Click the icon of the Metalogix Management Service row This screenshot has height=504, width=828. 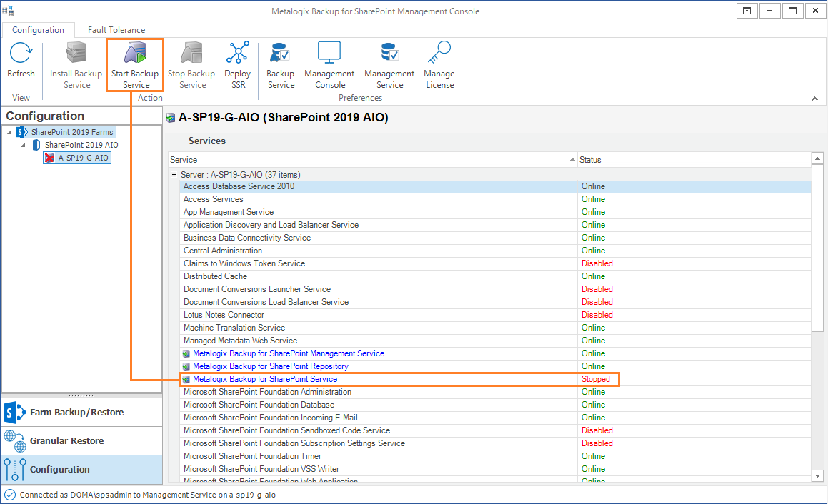pos(186,353)
